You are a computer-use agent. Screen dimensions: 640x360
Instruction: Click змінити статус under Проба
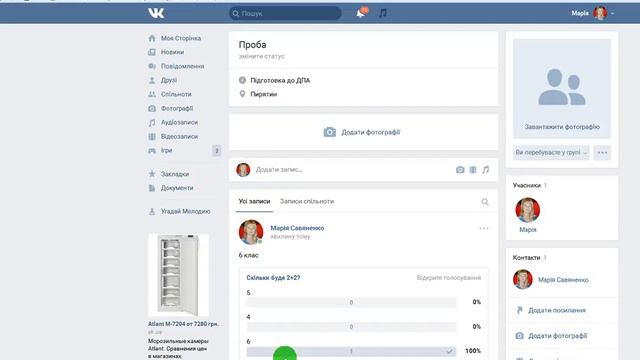[262, 56]
